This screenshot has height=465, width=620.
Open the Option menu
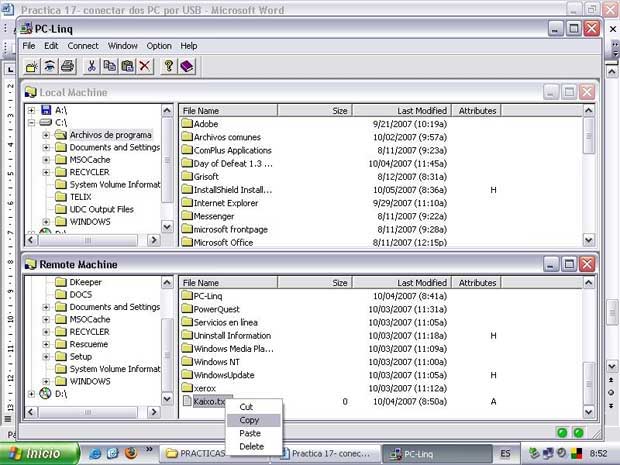[159, 46]
